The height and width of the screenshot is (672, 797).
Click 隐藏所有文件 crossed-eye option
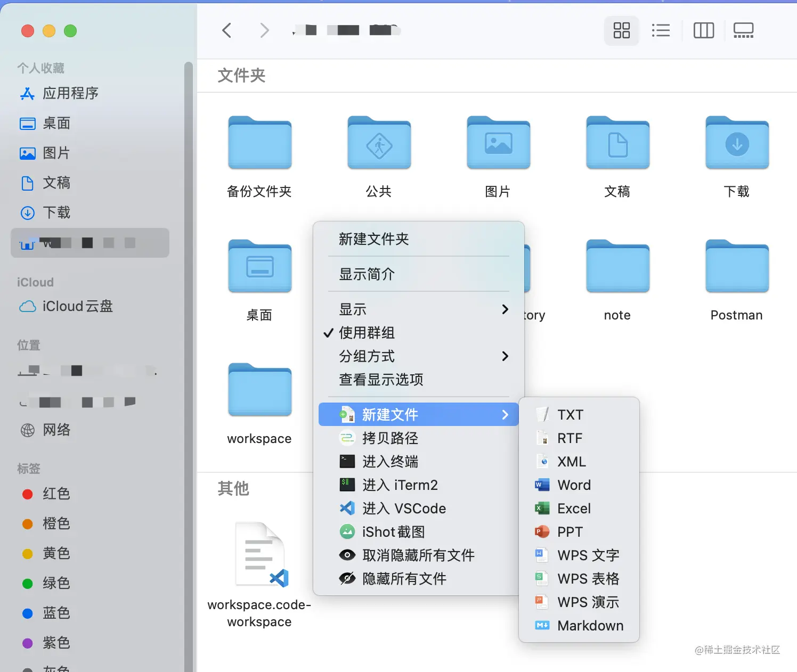418,579
